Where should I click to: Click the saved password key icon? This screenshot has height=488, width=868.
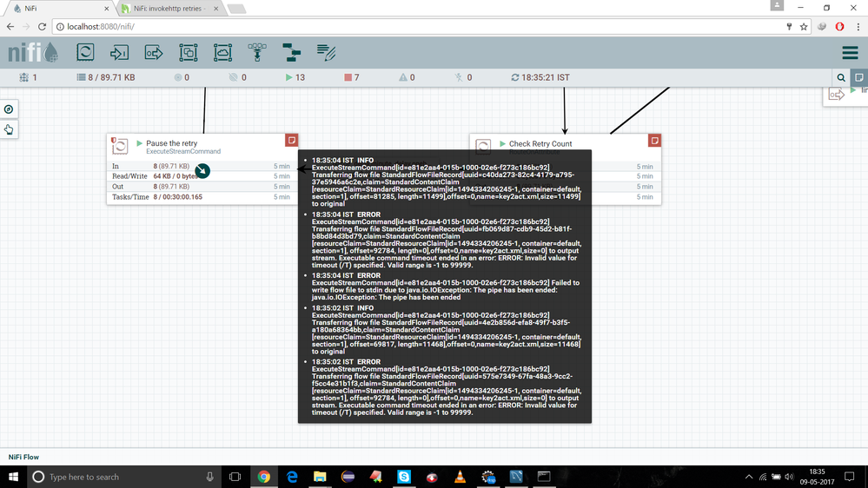tap(789, 27)
